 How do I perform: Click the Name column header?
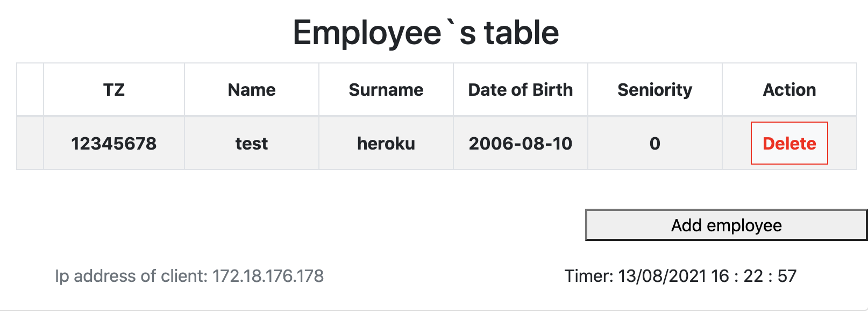[x=251, y=89]
